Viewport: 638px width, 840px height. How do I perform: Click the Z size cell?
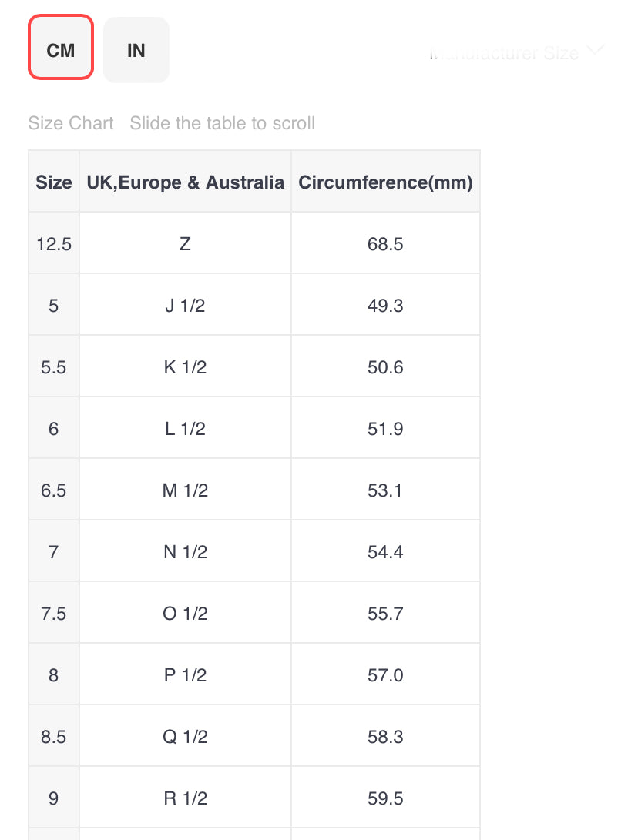(x=185, y=244)
